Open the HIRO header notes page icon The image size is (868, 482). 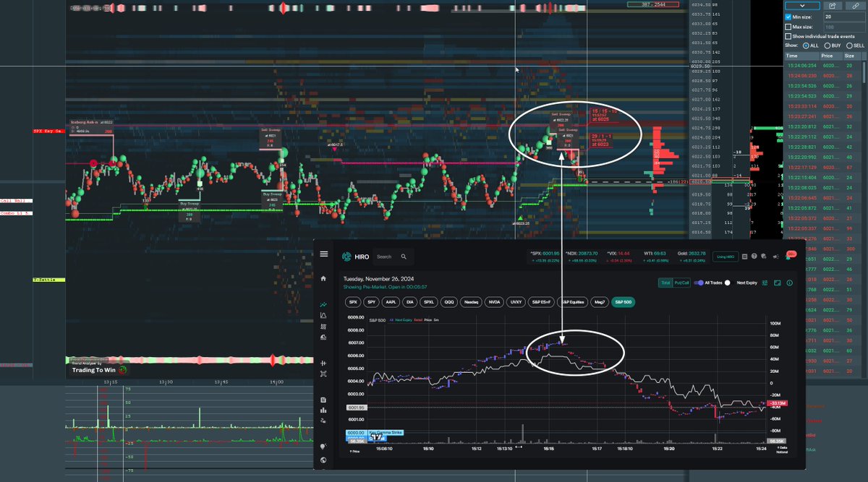pos(744,257)
